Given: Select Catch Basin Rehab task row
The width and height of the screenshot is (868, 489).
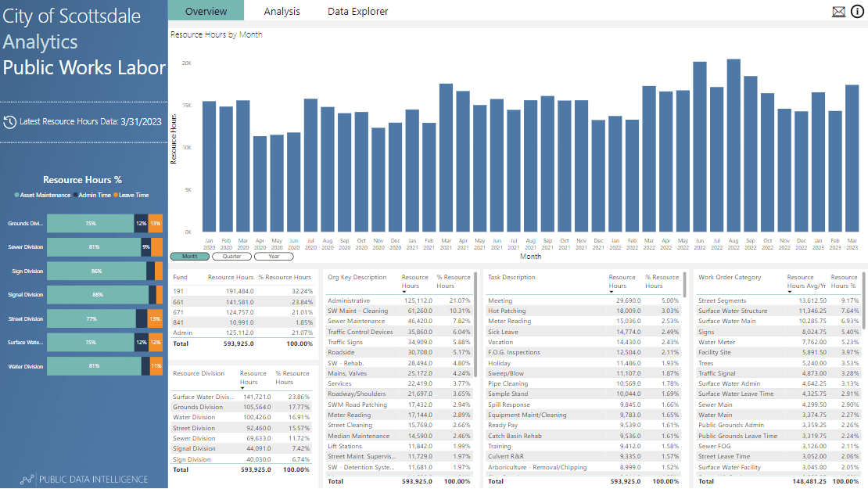Looking at the screenshot, I should tap(583, 436).
